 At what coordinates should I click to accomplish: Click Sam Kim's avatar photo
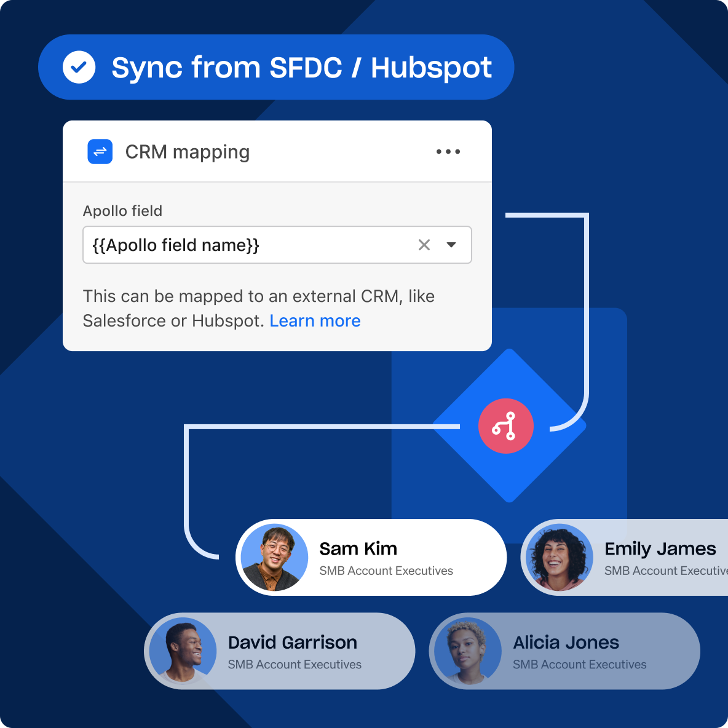coord(274,558)
